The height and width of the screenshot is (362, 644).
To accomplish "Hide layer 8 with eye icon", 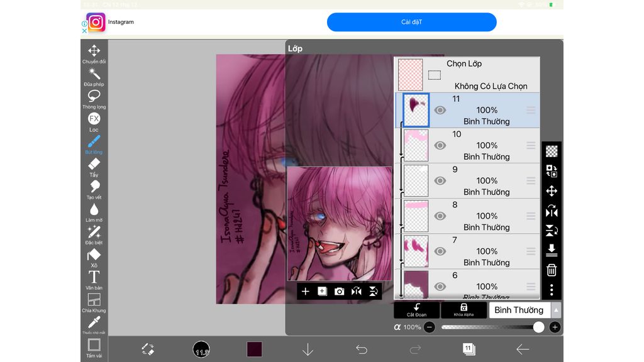I will (440, 216).
